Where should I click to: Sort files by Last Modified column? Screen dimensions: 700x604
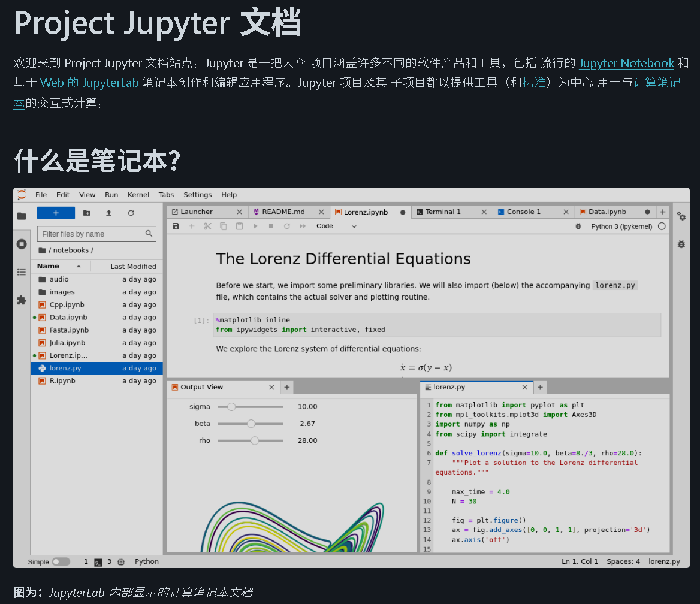133,267
